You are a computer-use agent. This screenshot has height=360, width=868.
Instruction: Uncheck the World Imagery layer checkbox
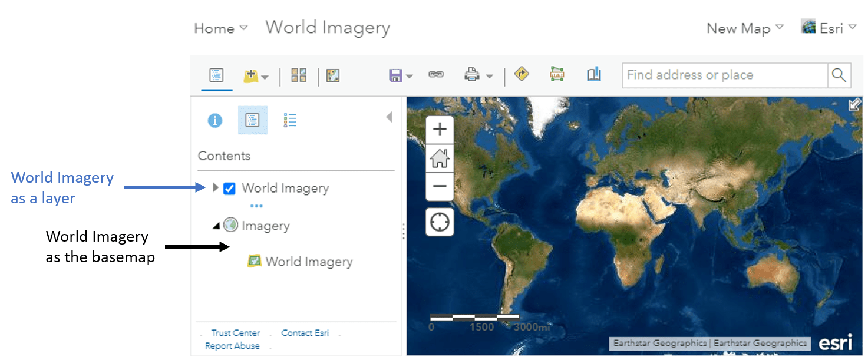click(230, 189)
